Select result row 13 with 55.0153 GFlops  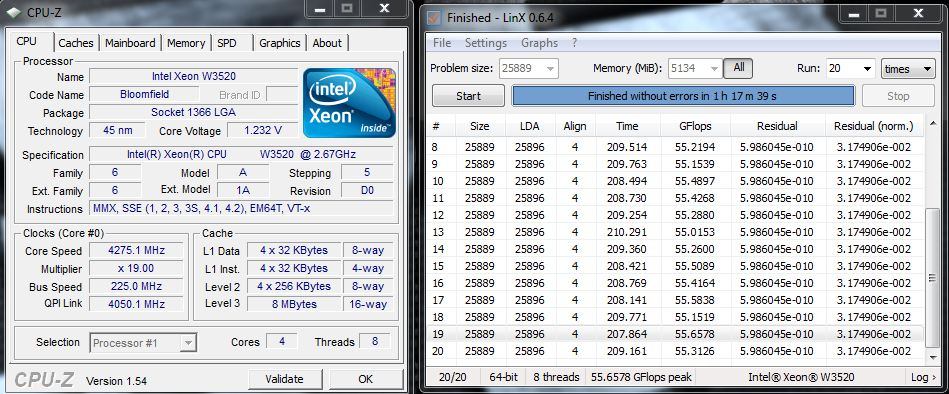tap(676, 232)
